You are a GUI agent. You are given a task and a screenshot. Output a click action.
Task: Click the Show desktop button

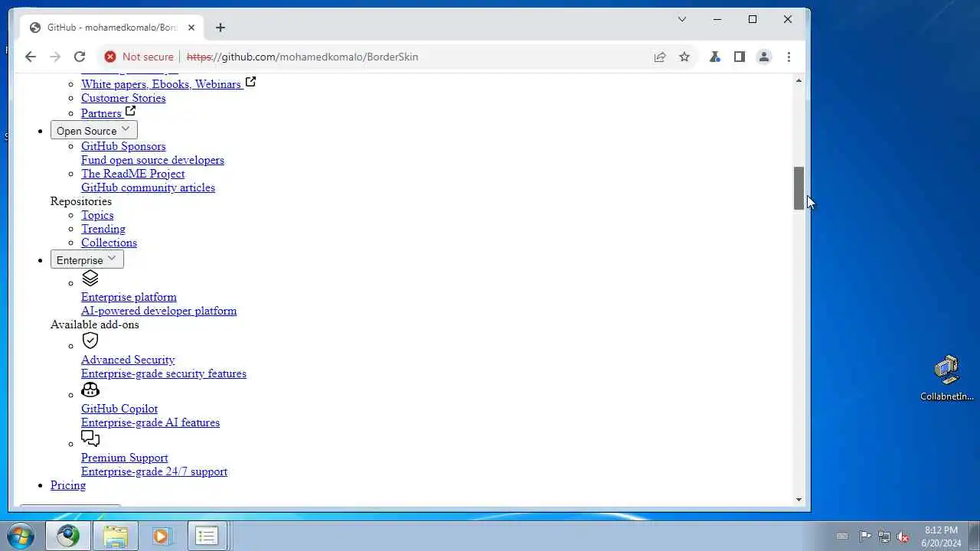(x=975, y=536)
